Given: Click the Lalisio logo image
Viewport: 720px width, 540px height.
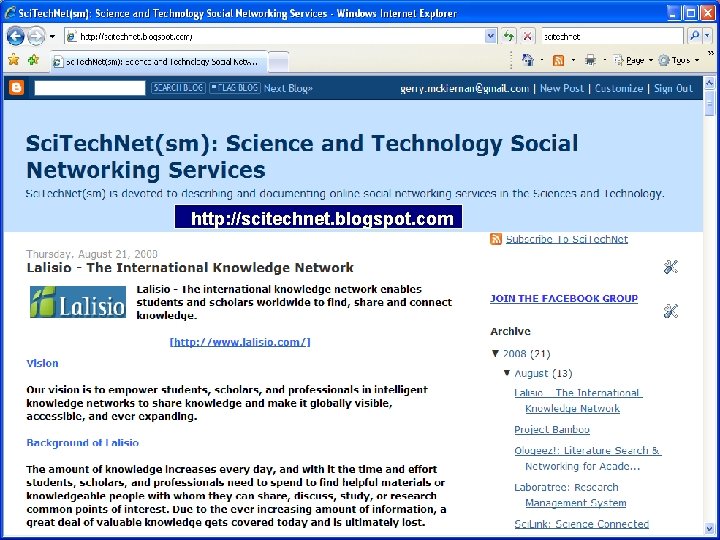Looking at the screenshot, I should point(78,302).
